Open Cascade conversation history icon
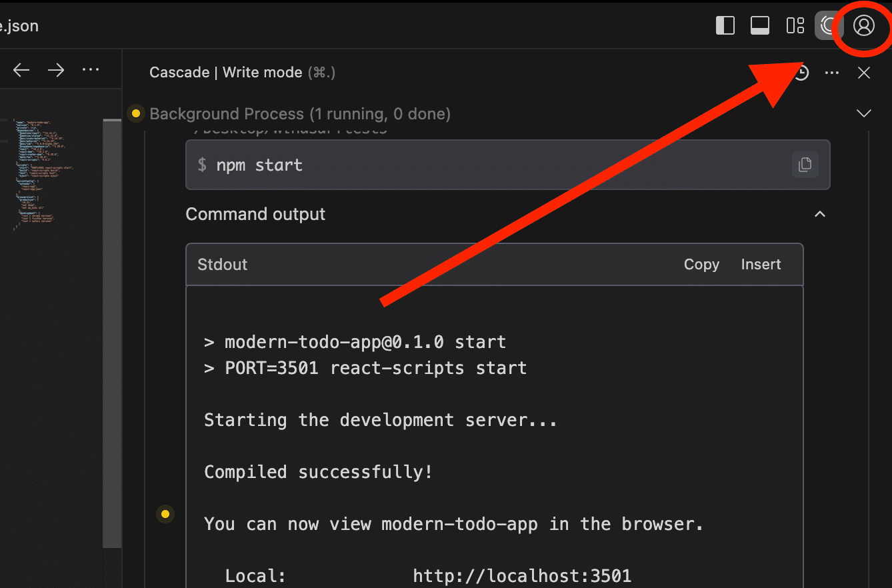The image size is (892, 588). (801, 73)
